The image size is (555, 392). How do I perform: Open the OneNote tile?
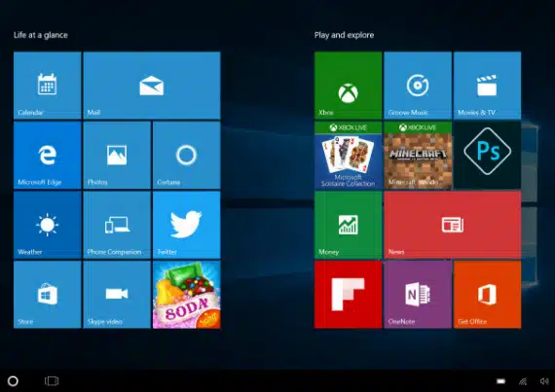[418, 295]
